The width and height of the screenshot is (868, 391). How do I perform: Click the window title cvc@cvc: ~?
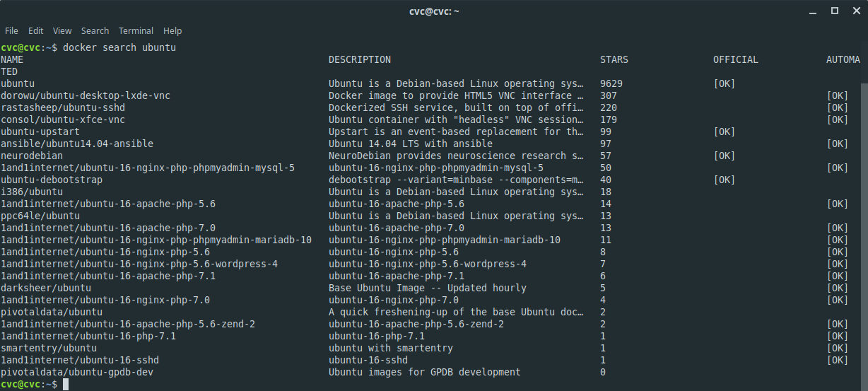[434, 11]
